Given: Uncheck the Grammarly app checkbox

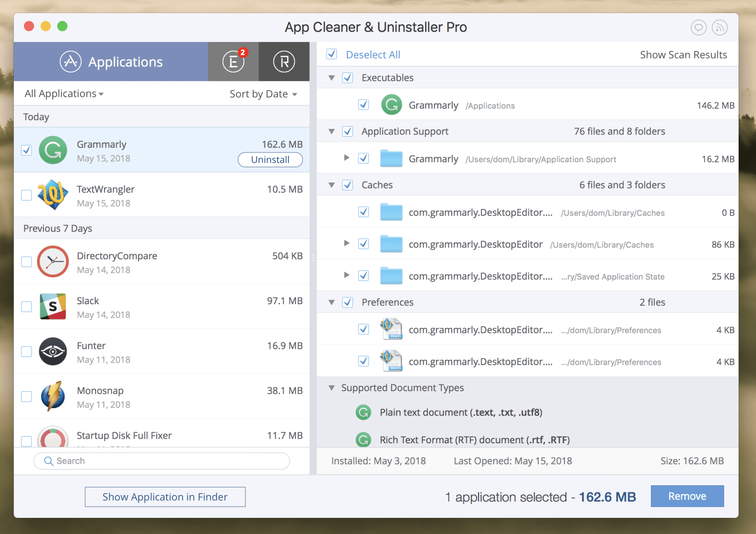Looking at the screenshot, I should click(x=26, y=150).
